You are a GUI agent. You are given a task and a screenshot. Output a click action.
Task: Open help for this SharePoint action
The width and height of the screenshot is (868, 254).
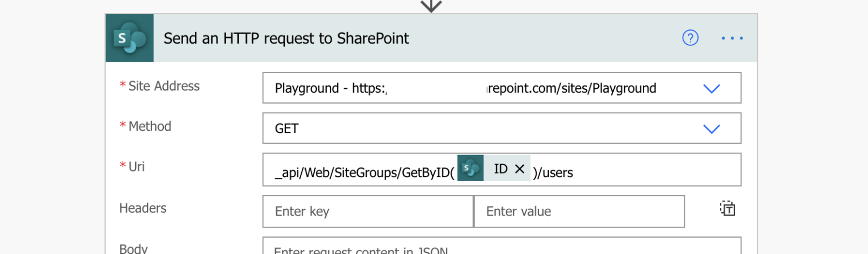point(691,38)
